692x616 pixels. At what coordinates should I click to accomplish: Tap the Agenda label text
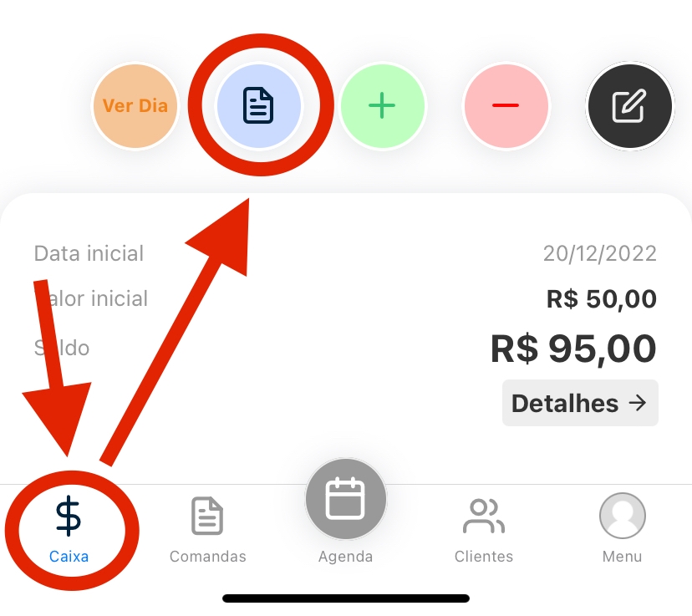[345, 557]
